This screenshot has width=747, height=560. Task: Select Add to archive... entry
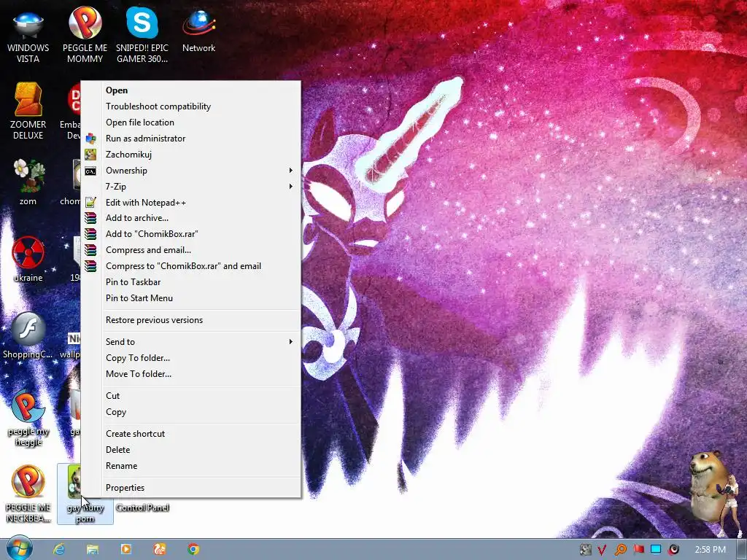click(x=191, y=218)
